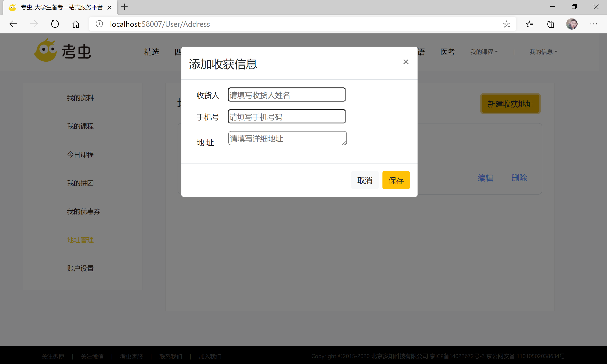This screenshot has width=607, height=364.
Task: Select 我的优惠券 in sidebar menu
Action: point(84,211)
